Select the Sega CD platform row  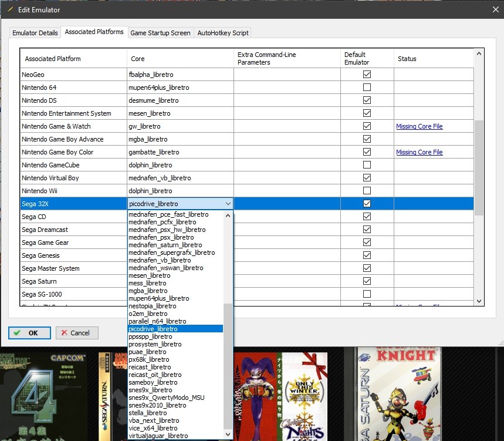point(73,217)
